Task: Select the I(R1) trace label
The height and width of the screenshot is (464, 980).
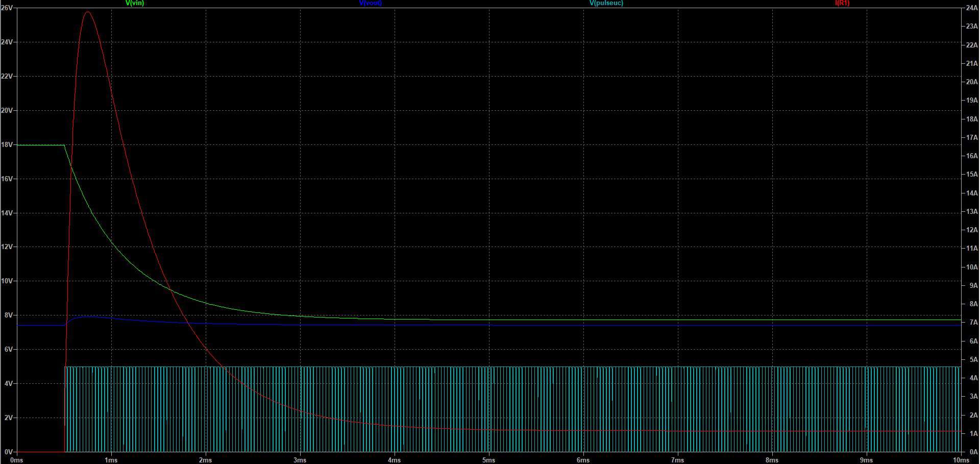Action: (x=842, y=3)
